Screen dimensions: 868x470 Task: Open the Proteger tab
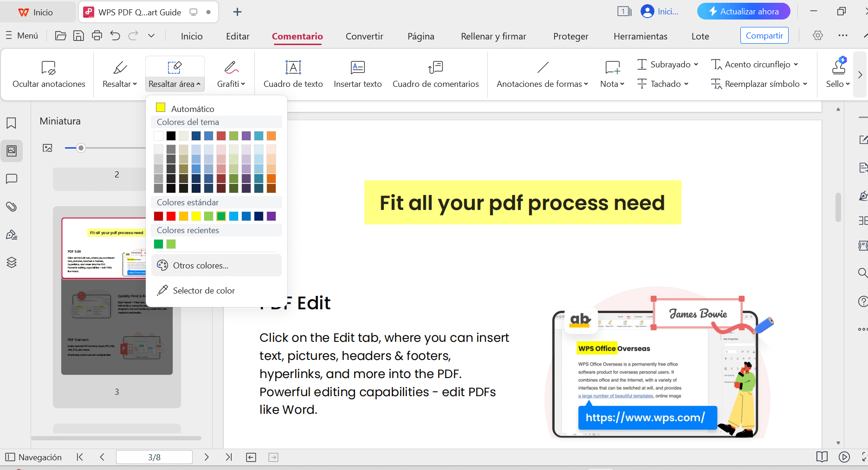pyautogui.click(x=570, y=36)
